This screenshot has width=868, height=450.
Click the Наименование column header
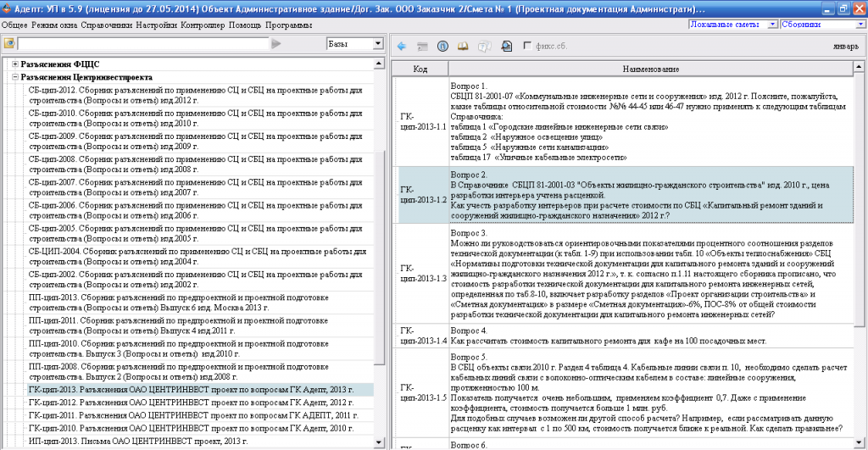651,69
